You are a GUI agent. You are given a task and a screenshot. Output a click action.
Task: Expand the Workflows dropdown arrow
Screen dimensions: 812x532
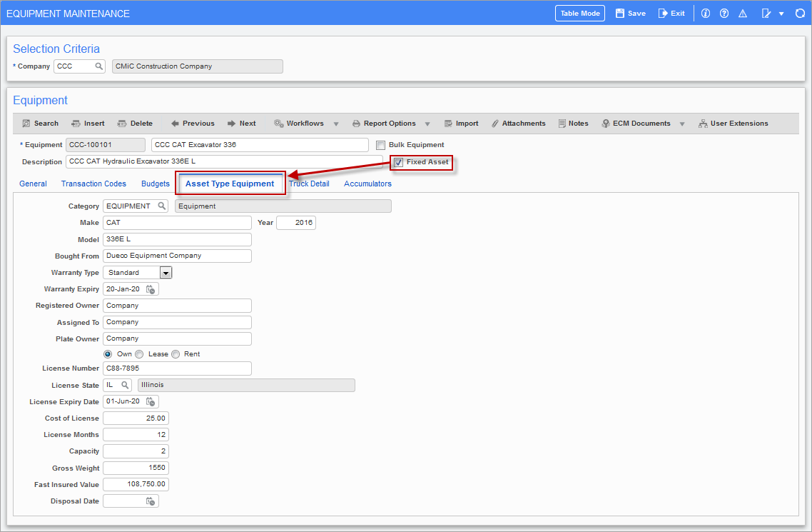click(x=335, y=124)
